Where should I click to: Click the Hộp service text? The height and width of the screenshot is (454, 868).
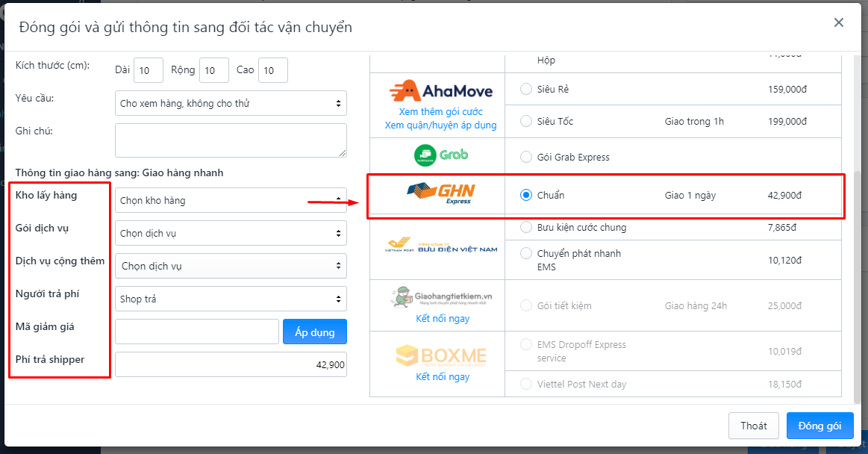(546, 60)
